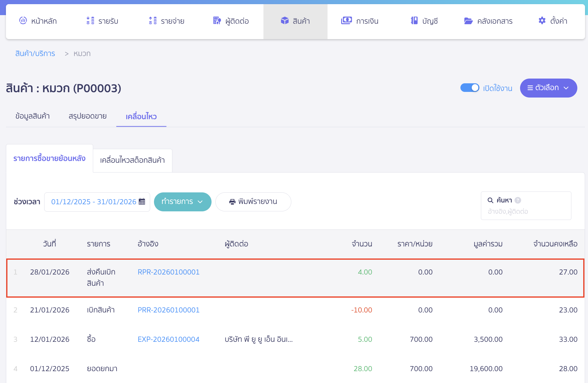Viewport: 588px width, 383px height.
Task: Open date range 01/12/2025 - 31/01/2026 picker
Action: pos(93,202)
